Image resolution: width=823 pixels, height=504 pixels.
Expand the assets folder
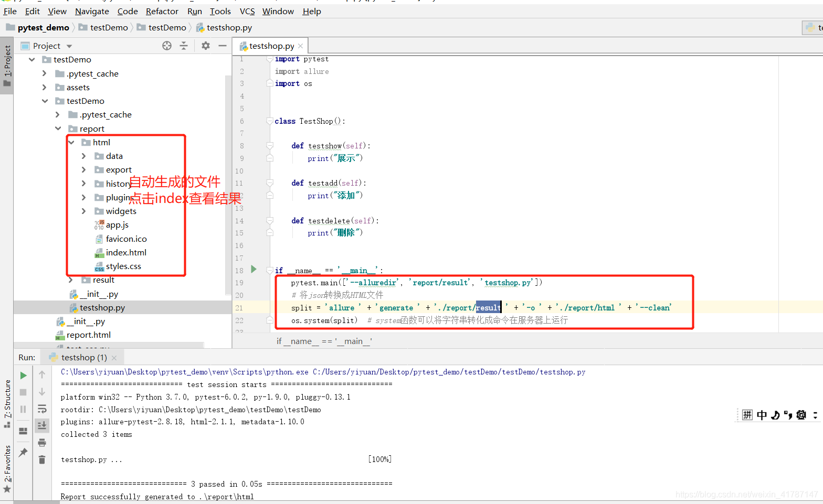pyautogui.click(x=45, y=87)
